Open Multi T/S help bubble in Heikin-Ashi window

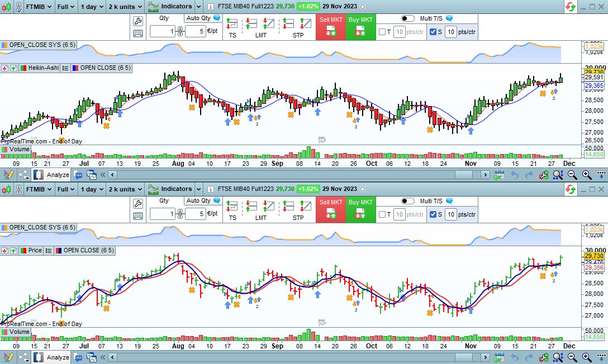tap(449, 18)
